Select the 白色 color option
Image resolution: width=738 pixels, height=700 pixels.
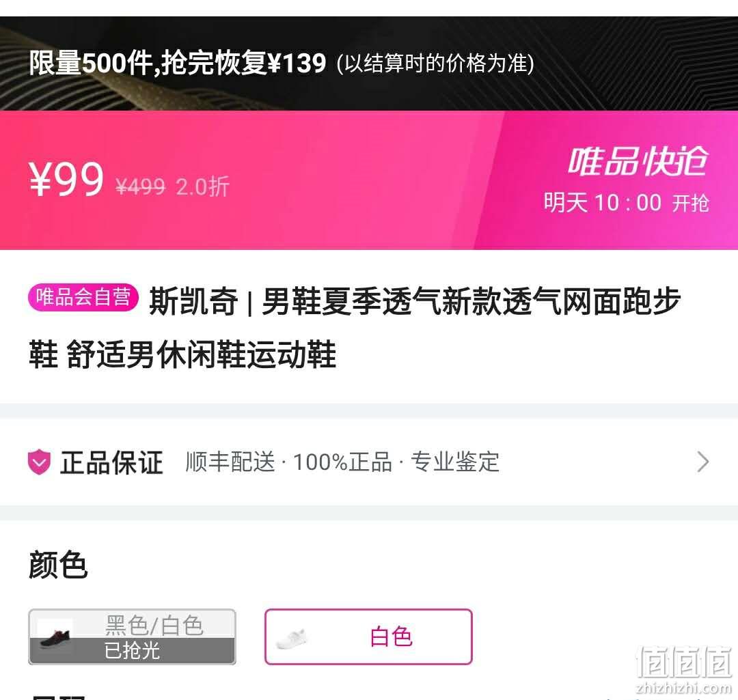368,637
